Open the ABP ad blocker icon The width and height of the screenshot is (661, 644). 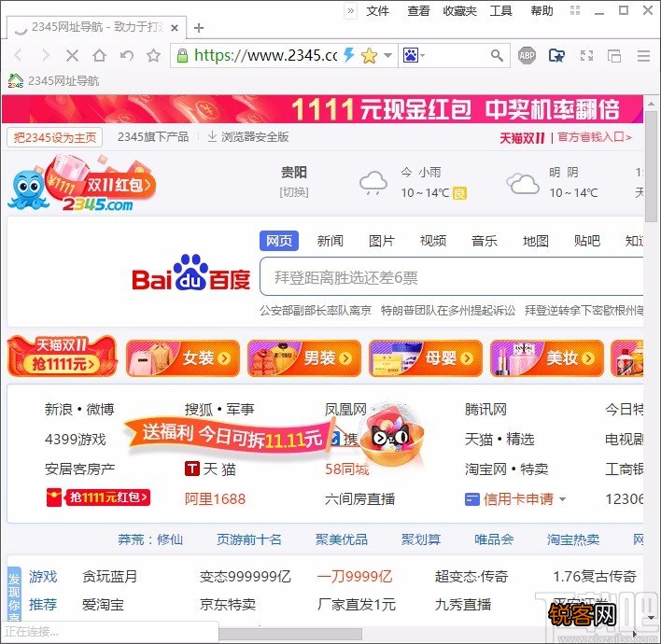tap(527, 55)
